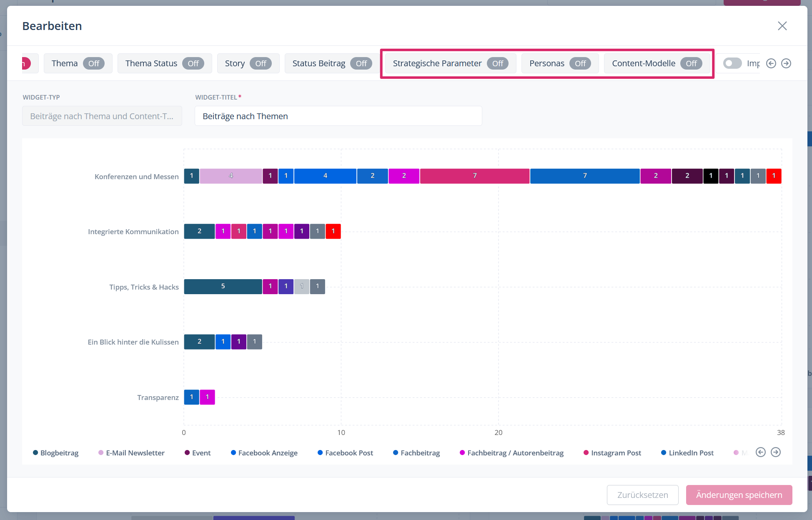Click the Zurücksetzen button
The height and width of the screenshot is (520, 812).
click(642, 495)
